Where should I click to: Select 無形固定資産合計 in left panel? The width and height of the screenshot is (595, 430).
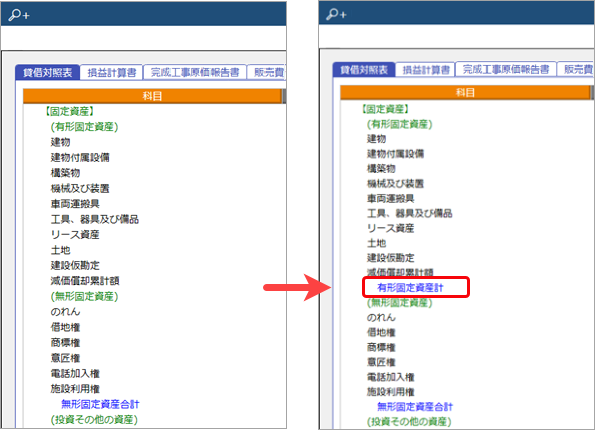click(x=100, y=404)
